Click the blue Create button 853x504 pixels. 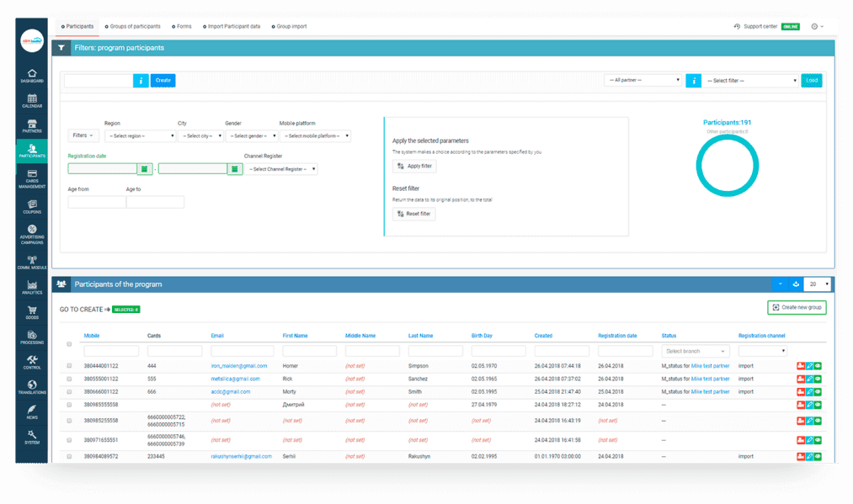click(x=163, y=81)
